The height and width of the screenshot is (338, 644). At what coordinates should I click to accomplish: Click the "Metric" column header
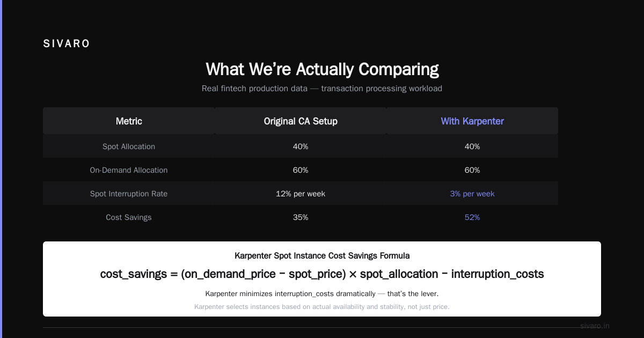129,121
